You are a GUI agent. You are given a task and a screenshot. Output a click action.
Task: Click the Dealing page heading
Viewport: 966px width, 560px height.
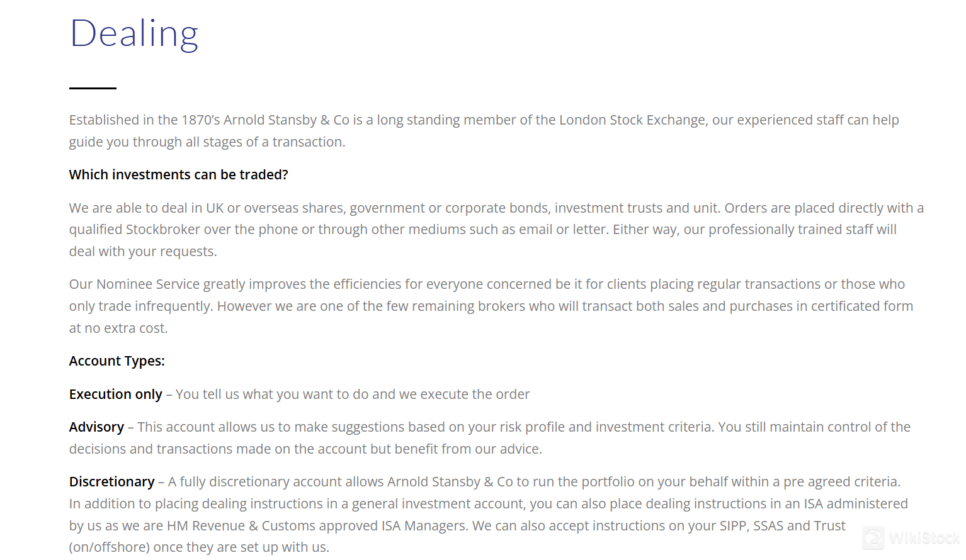click(134, 33)
